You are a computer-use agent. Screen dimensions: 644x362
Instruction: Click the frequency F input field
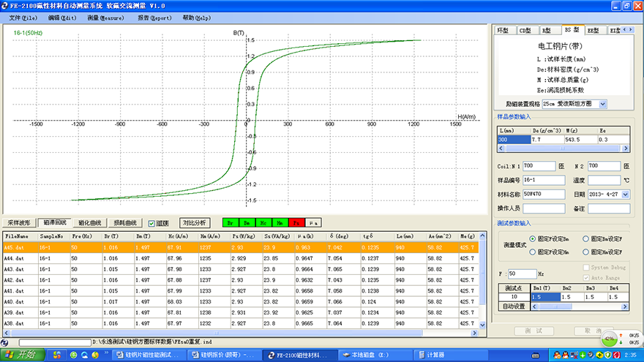[x=522, y=274]
